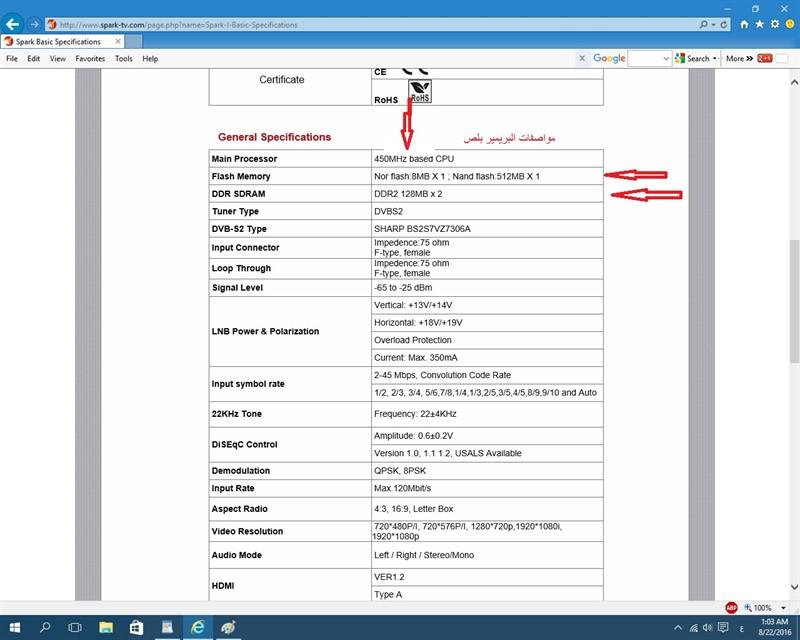Select 'QPSK, 8PSK' demodulation value

pos(400,471)
